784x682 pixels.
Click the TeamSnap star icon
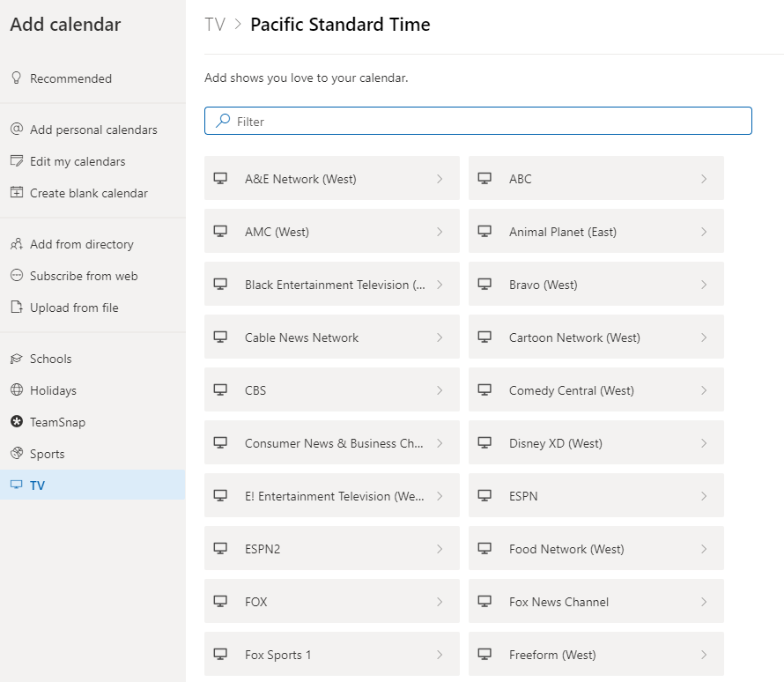pos(16,422)
